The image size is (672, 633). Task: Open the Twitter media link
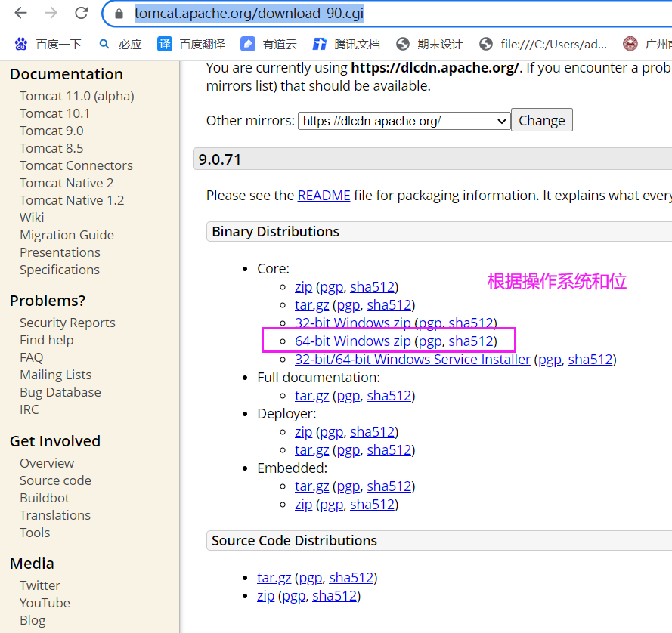[x=40, y=585]
